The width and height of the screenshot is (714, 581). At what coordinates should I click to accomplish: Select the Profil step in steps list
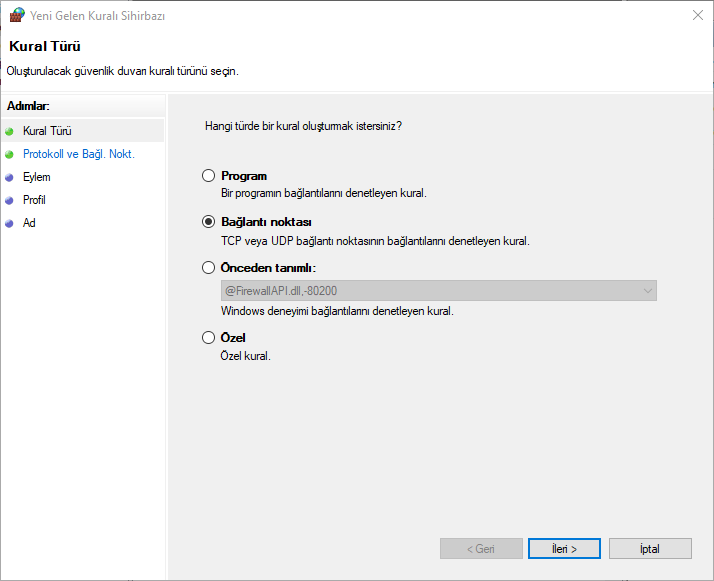[34, 200]
